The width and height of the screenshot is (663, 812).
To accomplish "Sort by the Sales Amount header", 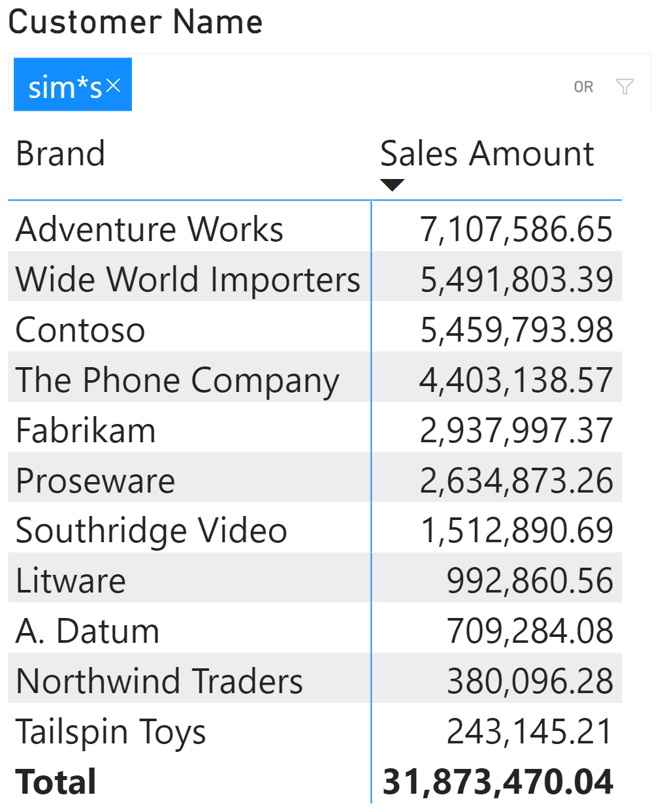I will coord(487,154).
